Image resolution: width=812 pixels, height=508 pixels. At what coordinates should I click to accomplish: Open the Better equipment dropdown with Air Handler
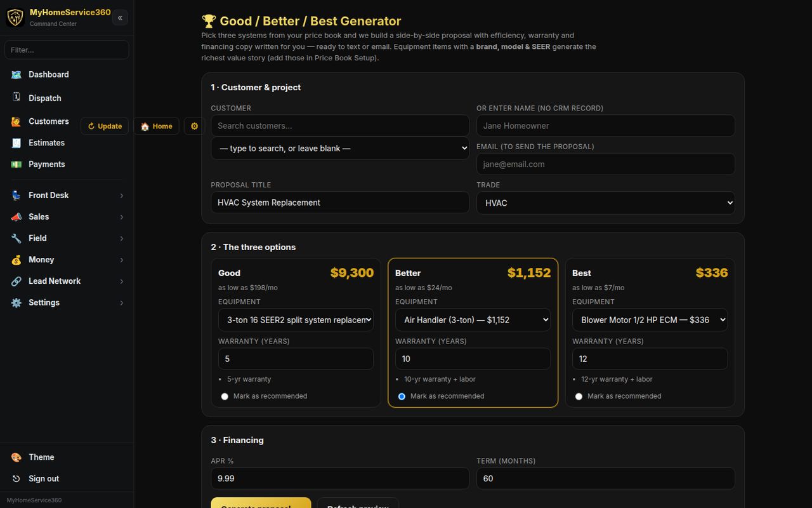(x=473, y=320)
